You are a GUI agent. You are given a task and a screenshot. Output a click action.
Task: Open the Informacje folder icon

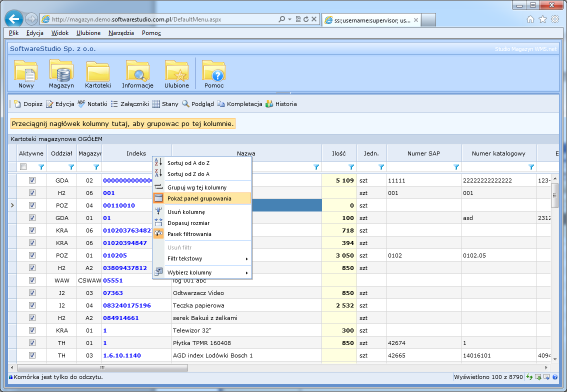[x=138, y=74]
